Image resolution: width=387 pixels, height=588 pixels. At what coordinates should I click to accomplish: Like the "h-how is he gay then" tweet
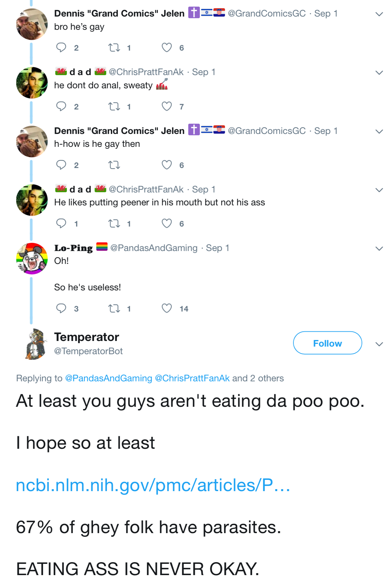tap(167, 165)
